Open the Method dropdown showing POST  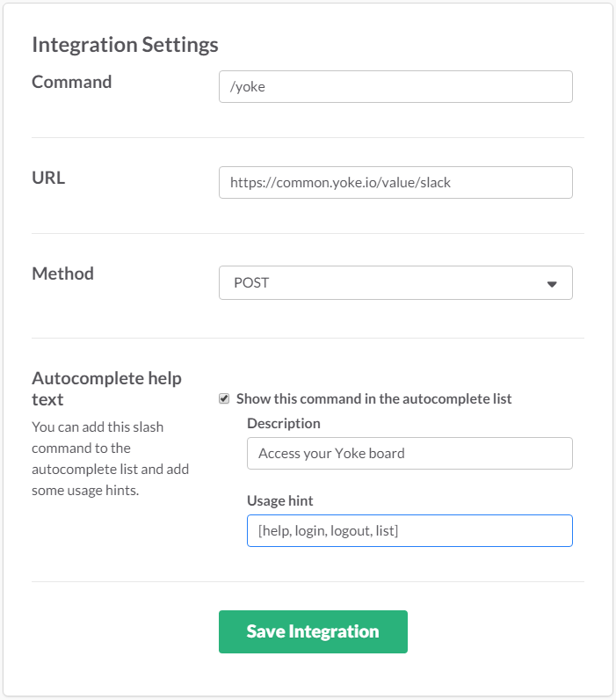[395, 283]
